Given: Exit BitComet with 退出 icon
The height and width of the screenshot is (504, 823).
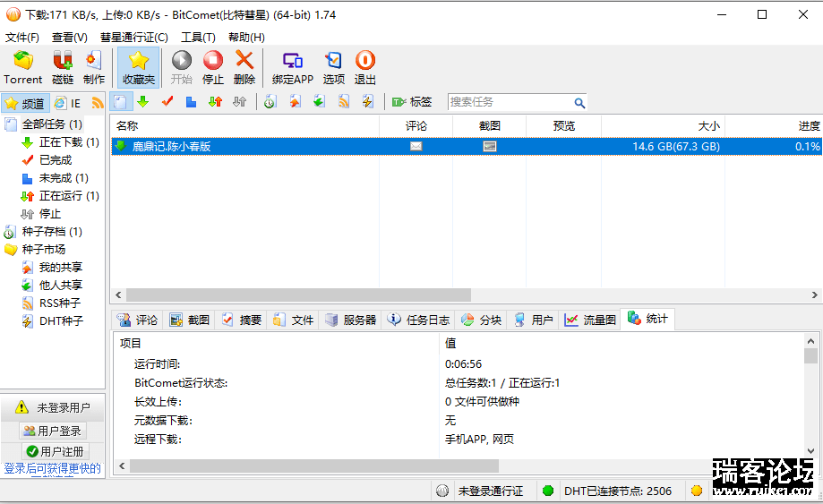Looking at the screenshot, I should [x=365, y=68].
